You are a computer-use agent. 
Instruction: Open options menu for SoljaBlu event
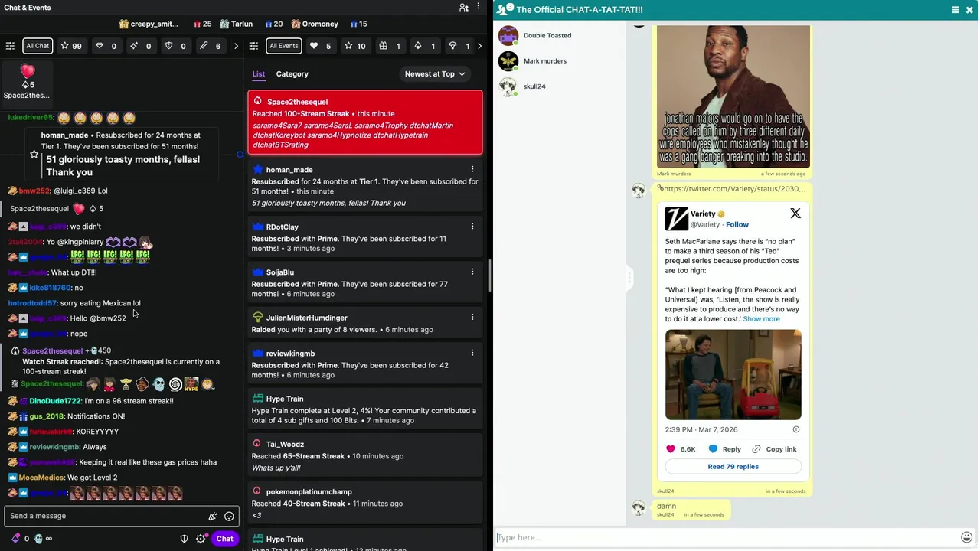(472, 272)
